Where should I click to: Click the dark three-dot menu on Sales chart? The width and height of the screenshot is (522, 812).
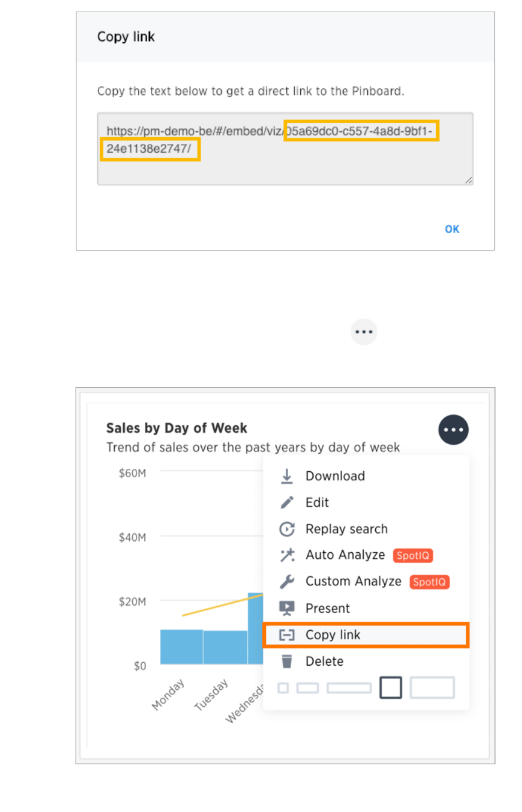pyautogui.click(x=453, y=430)
